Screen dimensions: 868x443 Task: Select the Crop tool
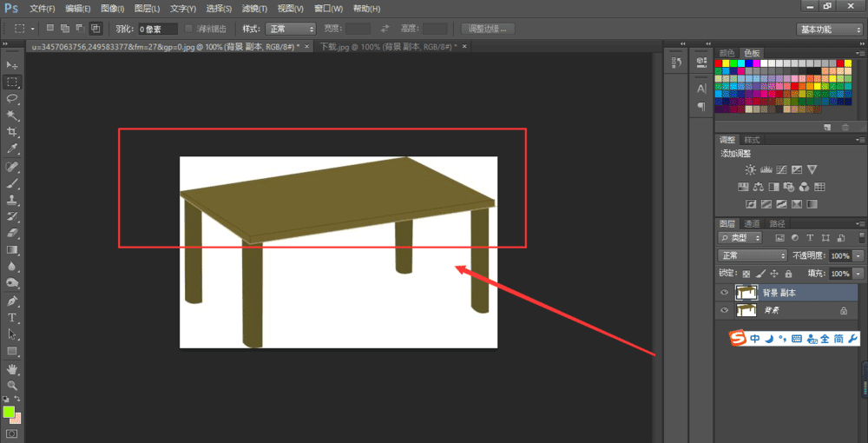[12, 132]
